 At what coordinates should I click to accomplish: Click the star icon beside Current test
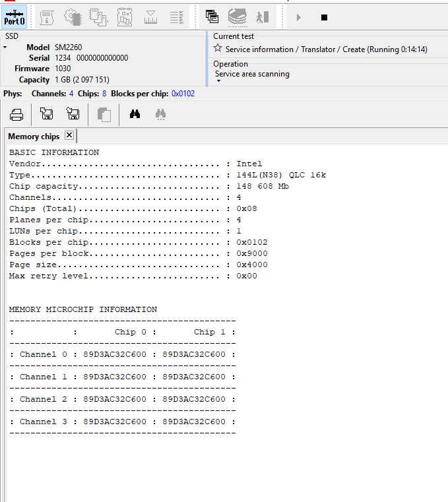pos(218,48)
